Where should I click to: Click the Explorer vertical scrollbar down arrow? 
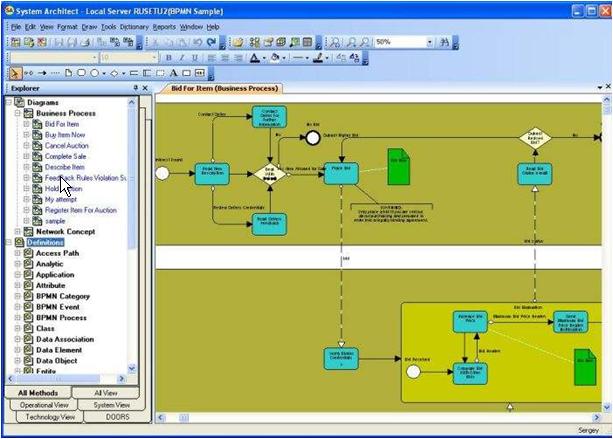tap(132, 368)
